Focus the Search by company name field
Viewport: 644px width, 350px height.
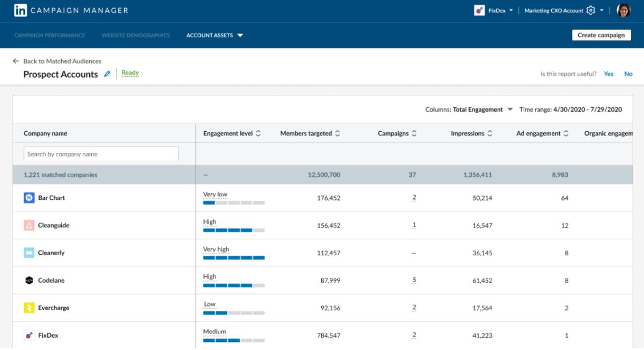click(101, 154)
